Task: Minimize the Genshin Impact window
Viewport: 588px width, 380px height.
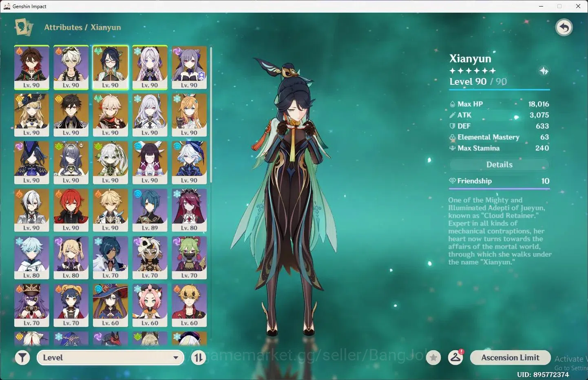Action: (x=541, y=6)
